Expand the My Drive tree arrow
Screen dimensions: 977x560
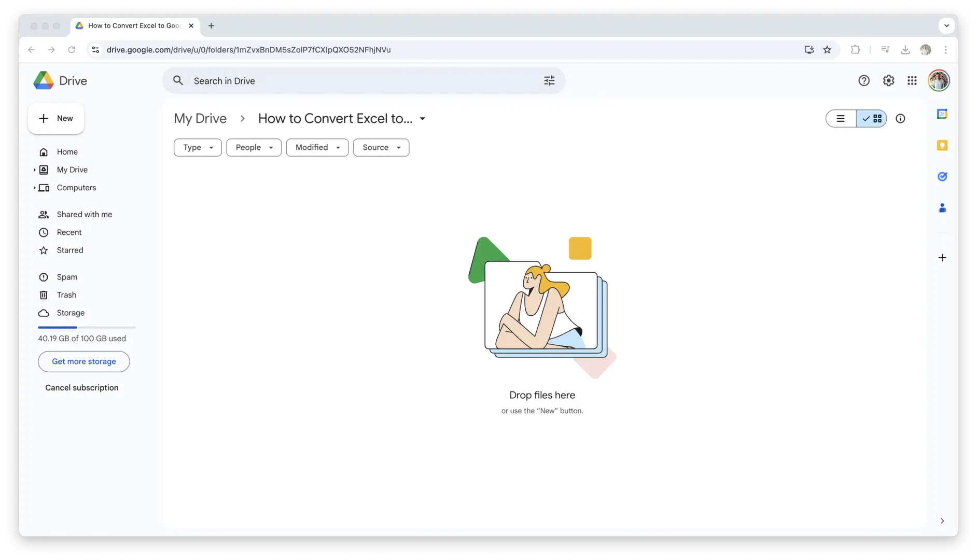[x=34, y=170]
